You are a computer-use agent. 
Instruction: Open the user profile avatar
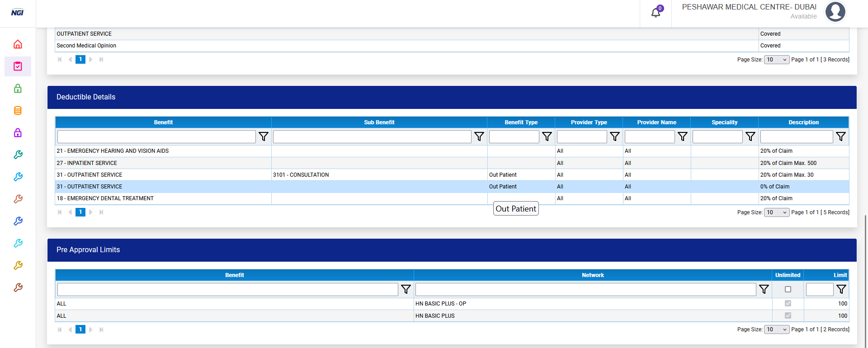[x=835, y=12]
